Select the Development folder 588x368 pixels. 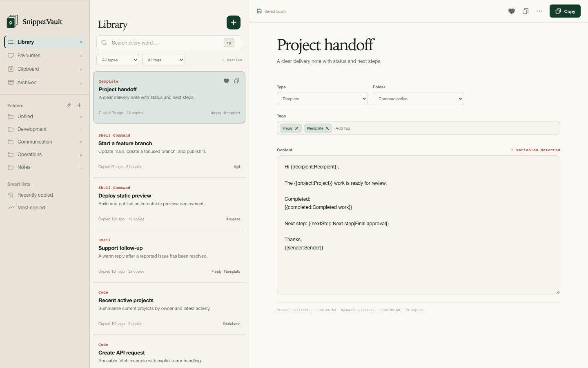point(45,129)
